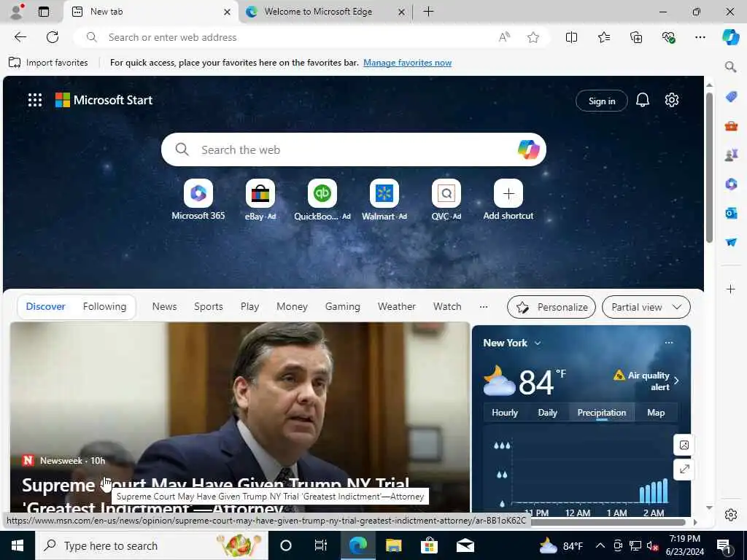Select the Hourly weather tab
Screen dimensions: 747x560
point(505,413)
